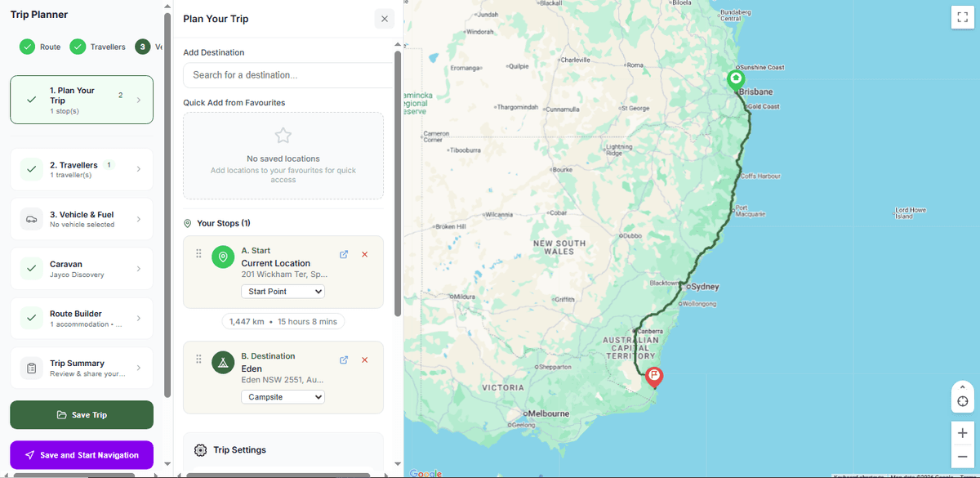Viewport: 980px width, 478px height.
Task: Click the Travellers completed checkmark
Action: click(78, 47)
